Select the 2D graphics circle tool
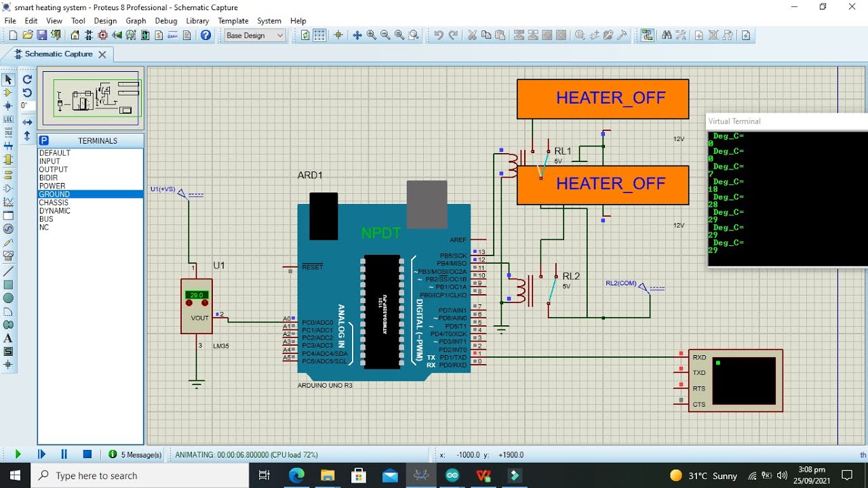The height and width of the screenshot is (488, 868). point(8,298)
